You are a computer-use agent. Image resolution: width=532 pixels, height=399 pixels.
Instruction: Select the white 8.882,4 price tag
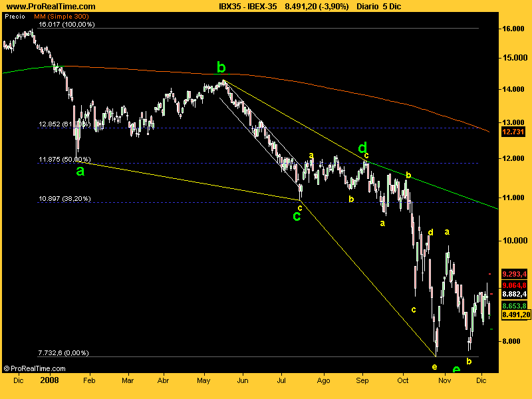pos(514,294)
